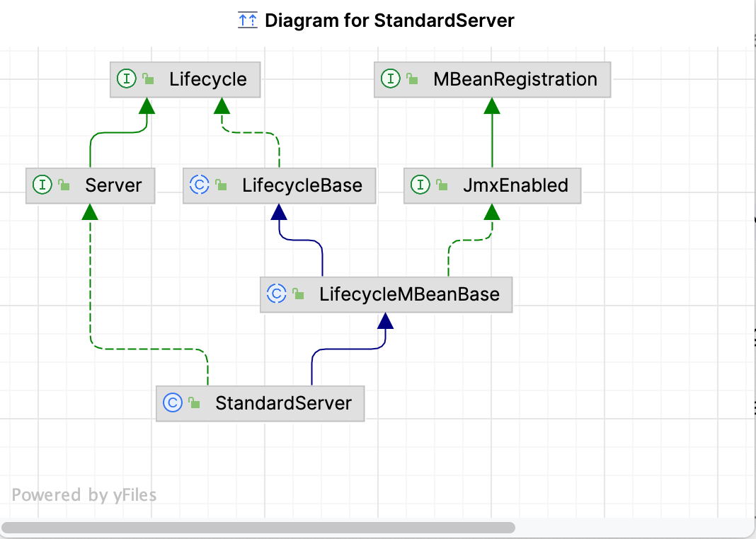Click the inheritance arrowhead under LifecycleMBeanBase
Viewport: 756px width, 539px height.
(385, 321)
